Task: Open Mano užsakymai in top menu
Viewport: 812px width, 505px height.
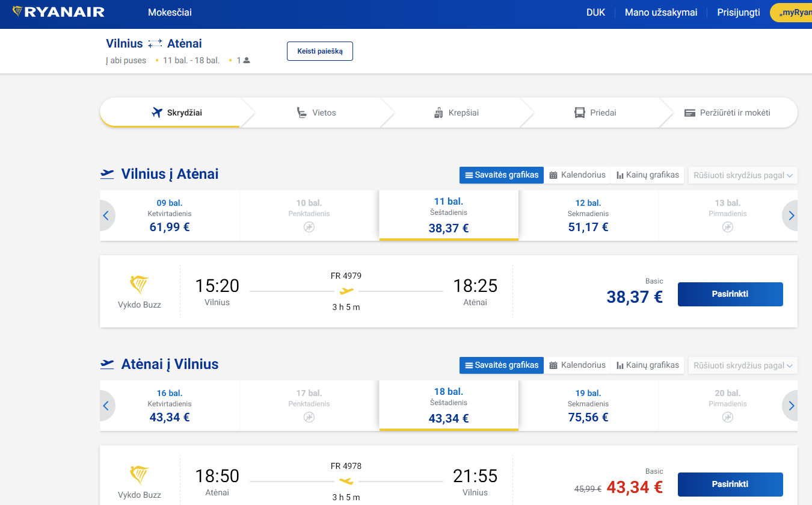Action: click(660, 12)
